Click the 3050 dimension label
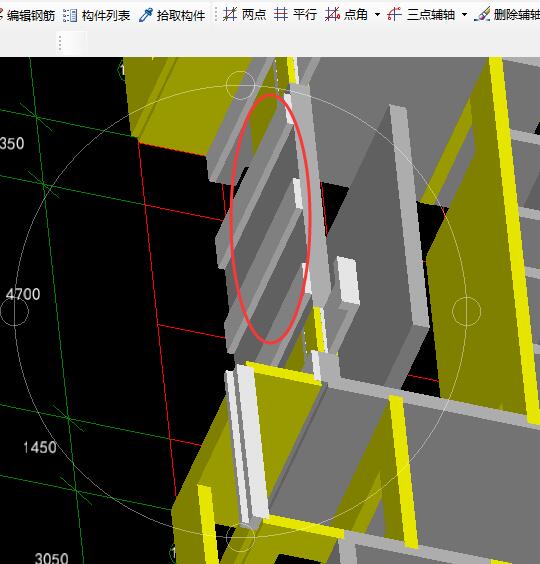 [x=51, y=558]
